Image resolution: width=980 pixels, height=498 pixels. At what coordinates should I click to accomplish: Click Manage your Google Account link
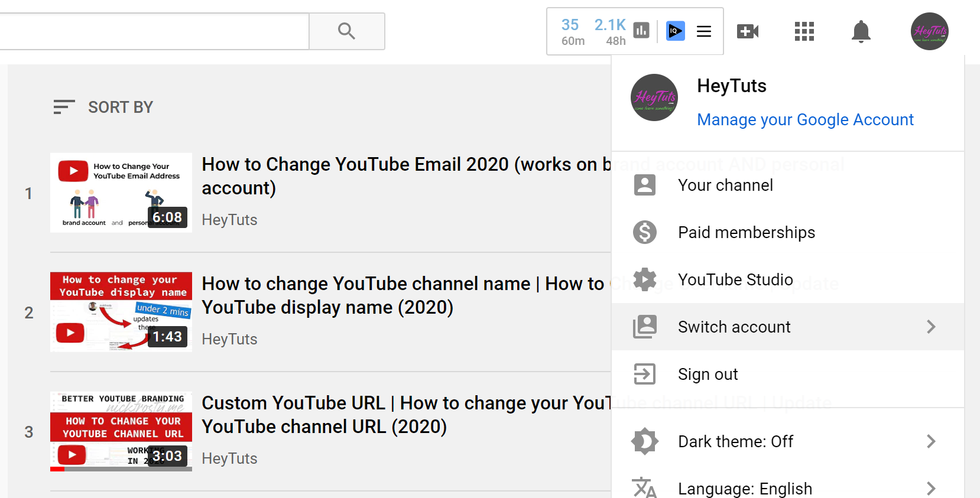805,120
